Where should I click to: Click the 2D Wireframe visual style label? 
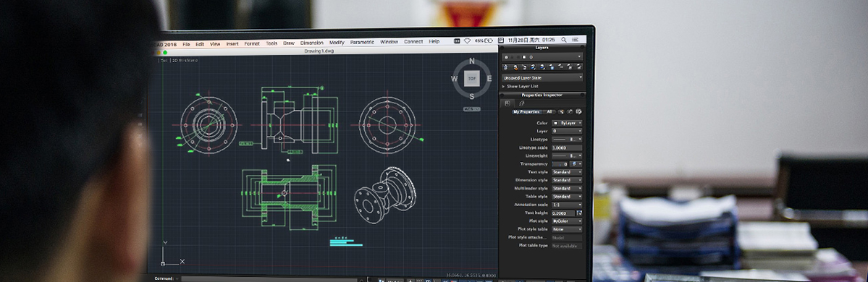[x=185, y=60]
